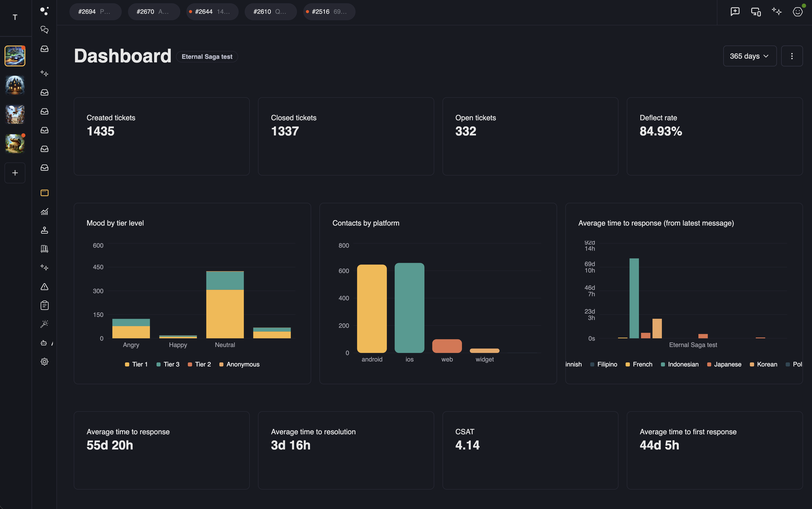This screenshot has height=509, width=812.
Task: Open Settings via the gear icon
Action: (44, 361)
